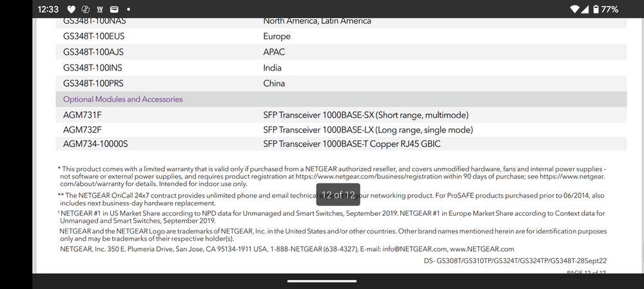Tap the 1-888-NETGEAR phone number
Image resolution: width=644 pixels, height=289 pixels.
coord(314,249)
